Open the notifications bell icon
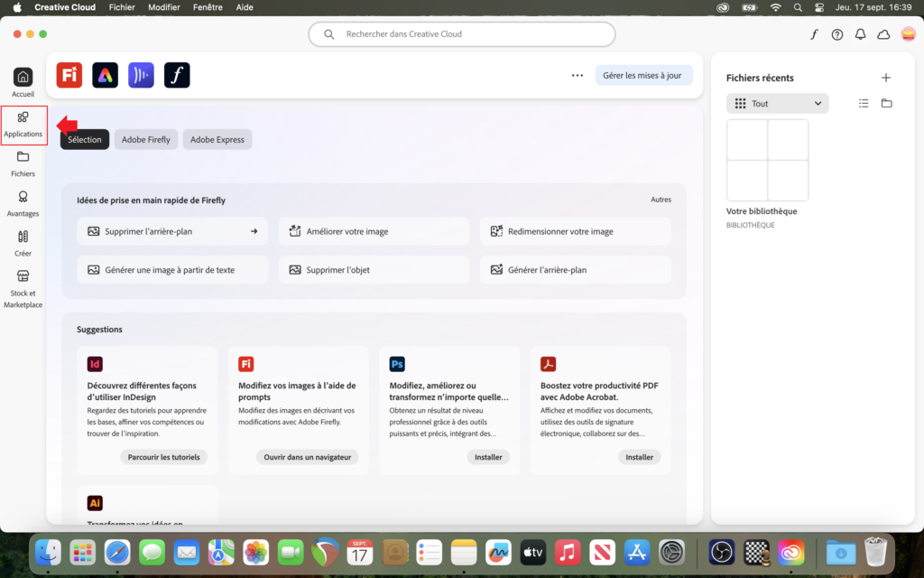924x578 pixels. [x=860, y=34]
